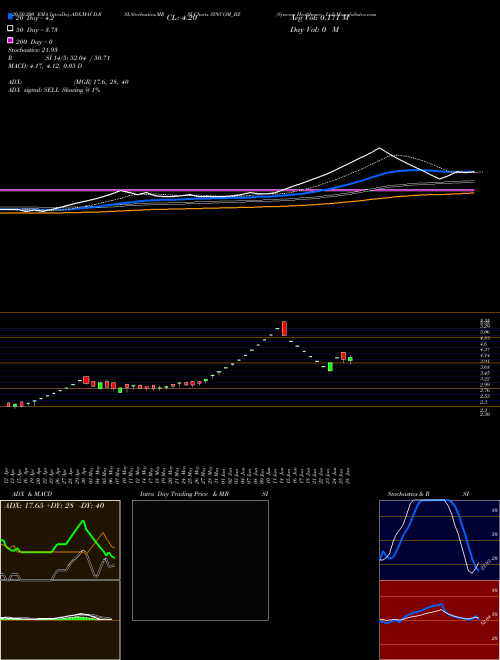This screenshot has height=660, width=500.
Task: Click the blue stochastics panel chart
Action: 439,540
